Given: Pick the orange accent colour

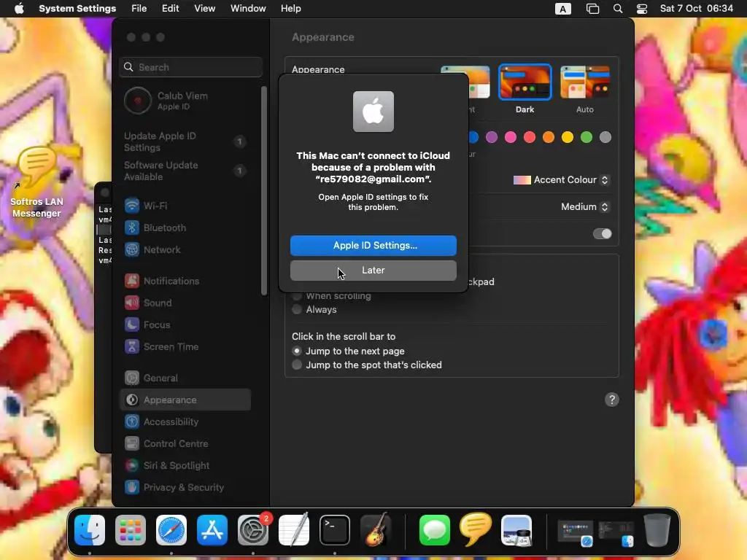Looking at the screenshot, I should coord(549,137).
